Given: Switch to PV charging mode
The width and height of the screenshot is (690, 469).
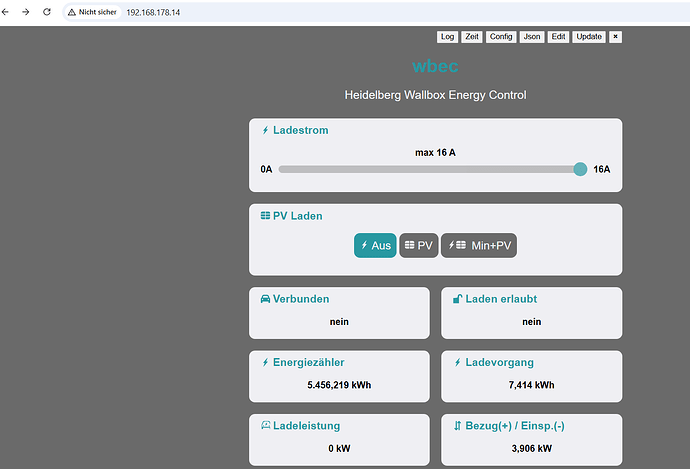Looking at the screenshot, I should pos(418,245).
